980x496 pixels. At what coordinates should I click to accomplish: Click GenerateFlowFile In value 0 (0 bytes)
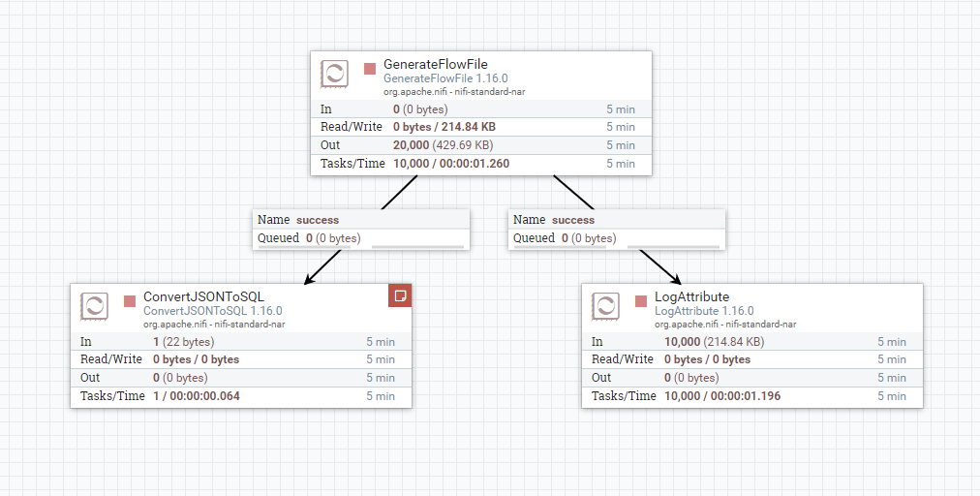coord(420,109)
